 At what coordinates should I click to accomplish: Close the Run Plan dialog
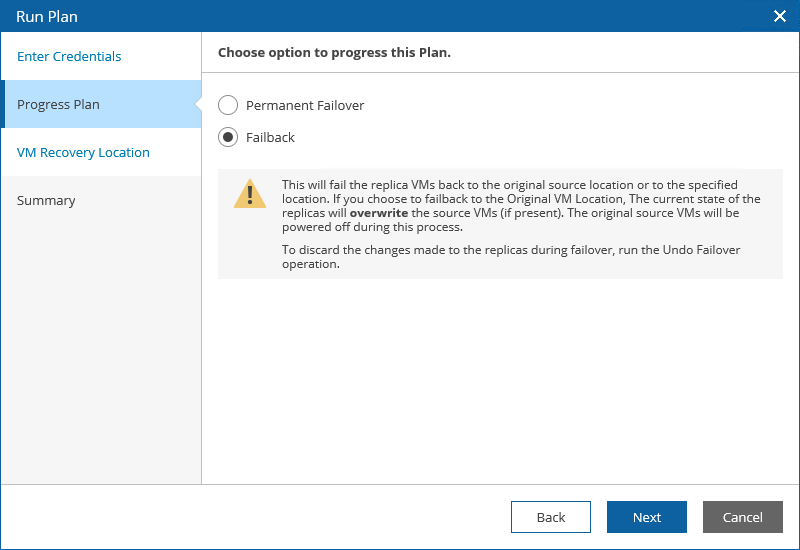click(780, 16)
